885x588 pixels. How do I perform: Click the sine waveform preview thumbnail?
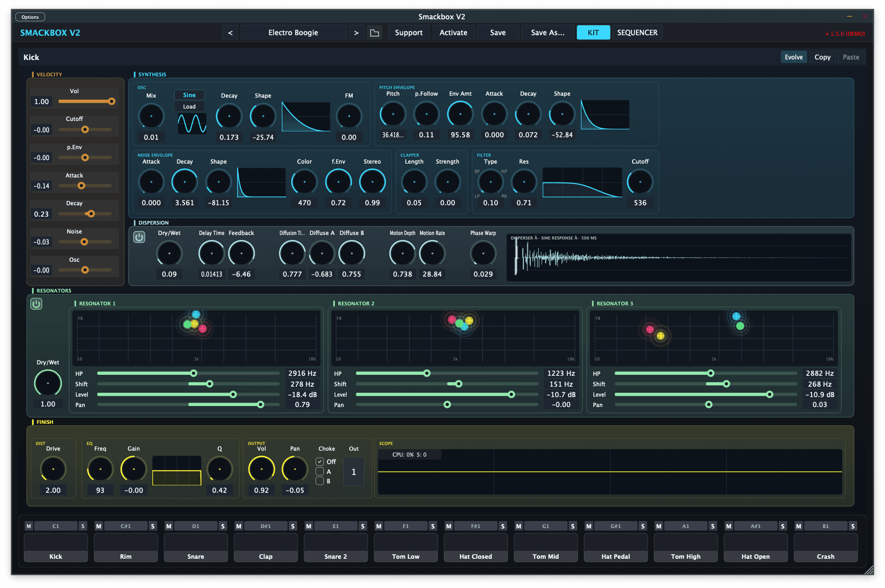[x=192, y=123]
